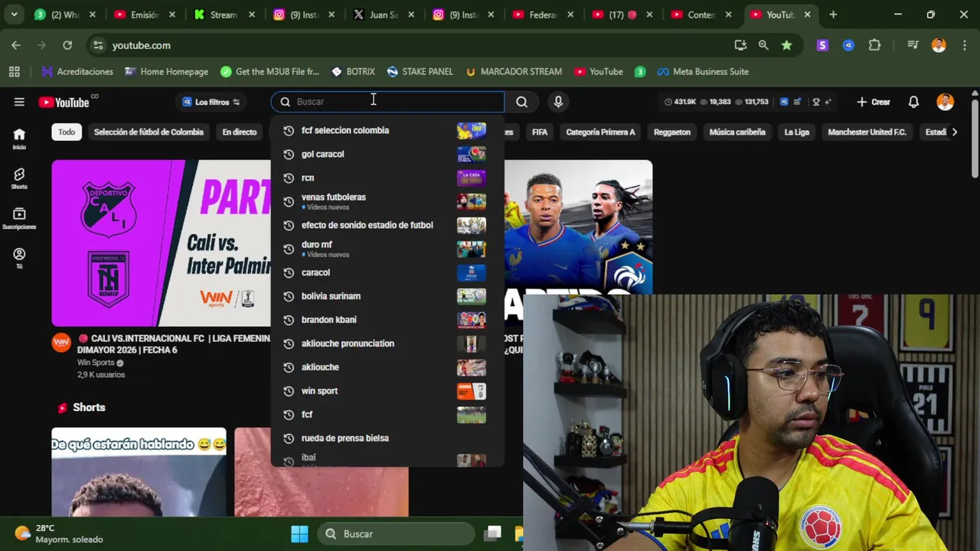Click the Windows taskbar Buscar search box
The width and height of the screenshot is (980, 551).
coord(396,533)
